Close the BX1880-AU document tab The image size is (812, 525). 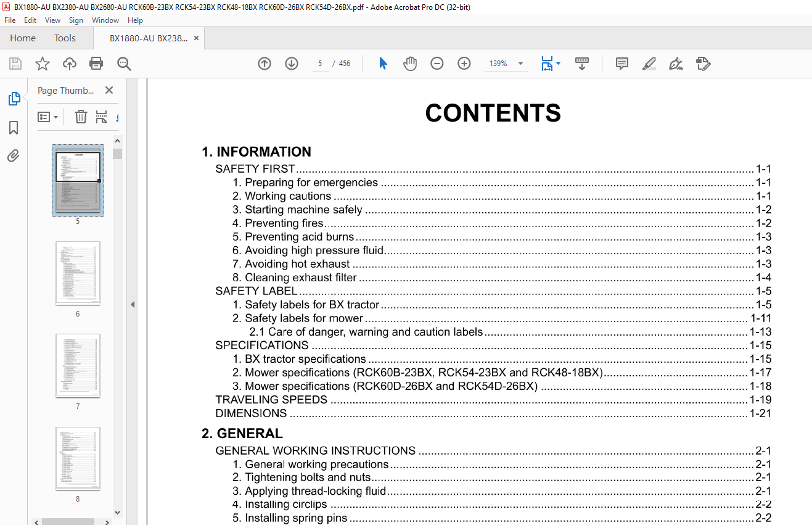tap(196, 38)
